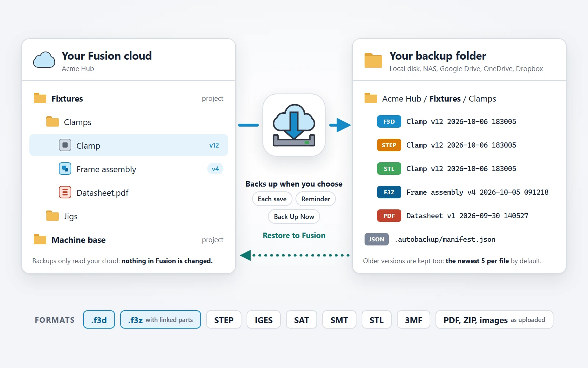This screenshot has height=368, width=588.
Task: Click the FORMATS label
Action: [55, 320]
